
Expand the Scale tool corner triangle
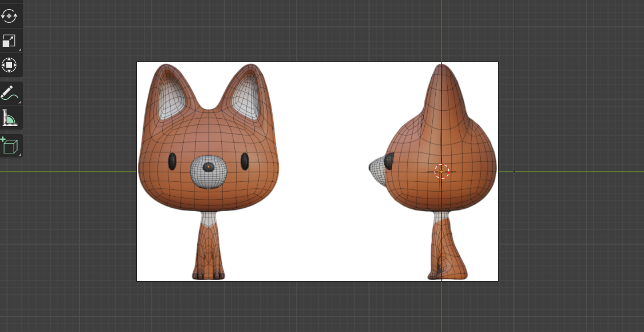(20, 50)
